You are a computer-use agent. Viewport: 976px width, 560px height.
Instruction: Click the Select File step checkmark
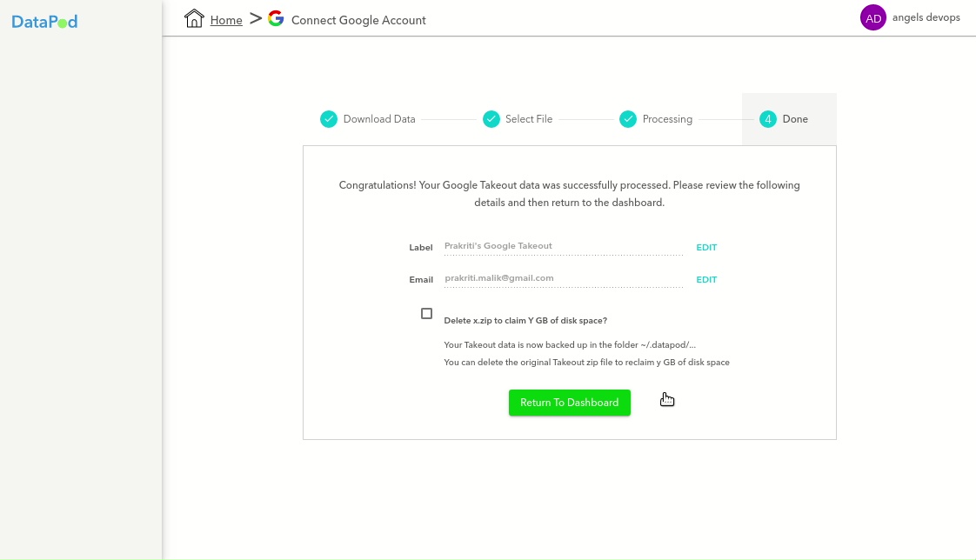click(491, 119)
